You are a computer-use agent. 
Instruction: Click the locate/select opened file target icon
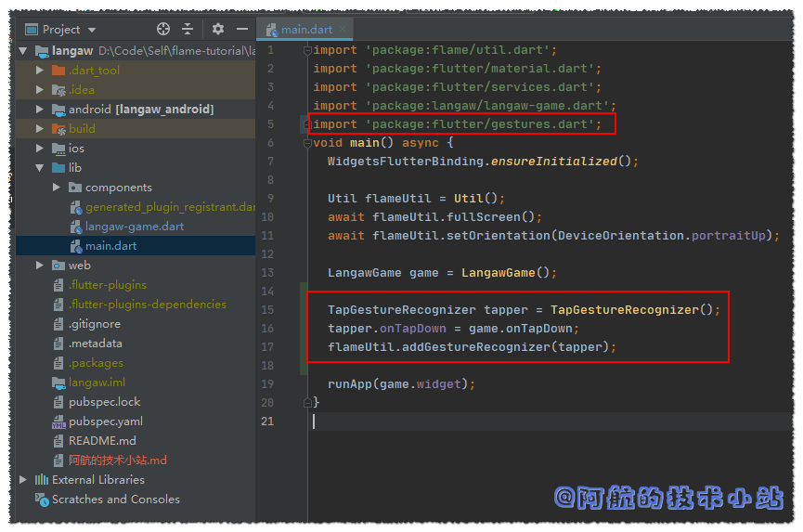tap(163, 30)
